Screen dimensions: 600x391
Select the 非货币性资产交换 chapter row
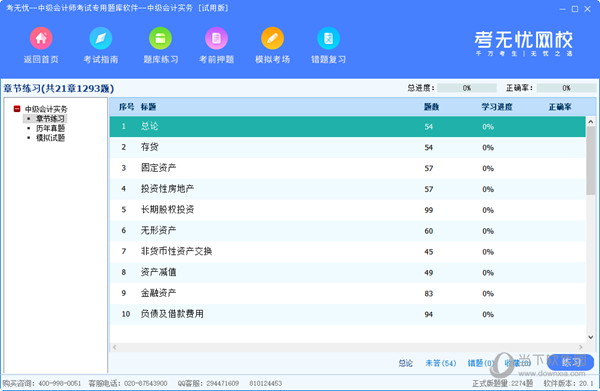[x=347, y=252]
